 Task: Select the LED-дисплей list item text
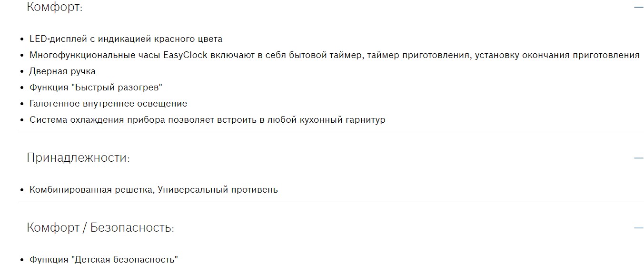coord(126,39)
